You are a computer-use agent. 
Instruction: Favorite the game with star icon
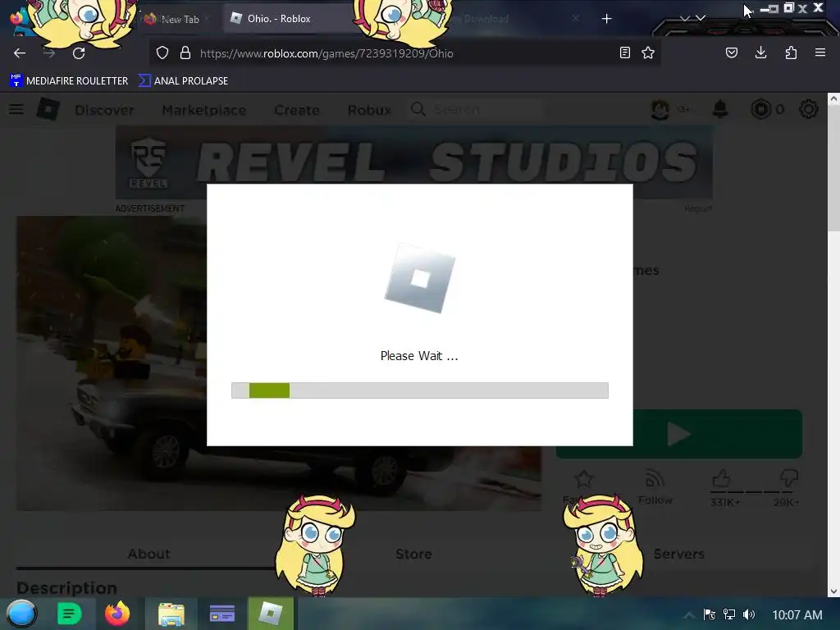click(583, 478)
